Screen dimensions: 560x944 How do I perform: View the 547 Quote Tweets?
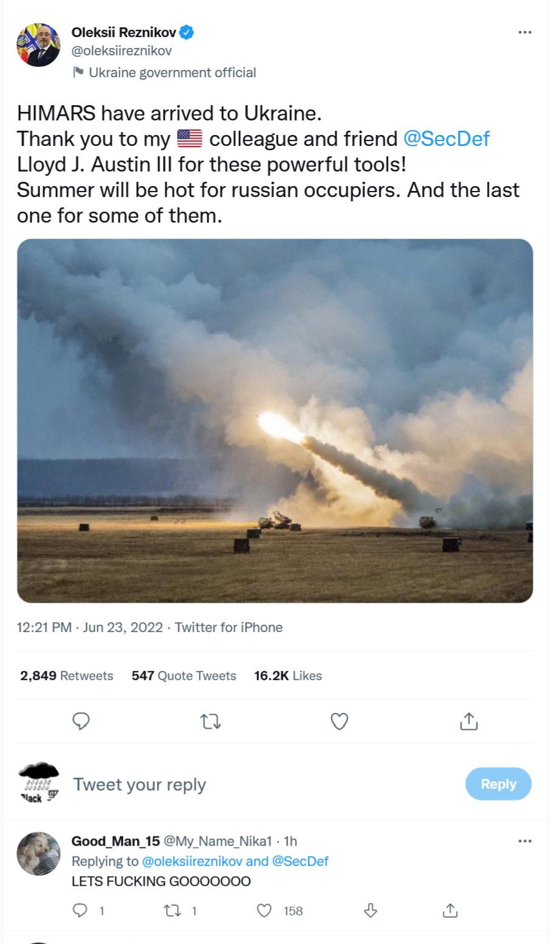[184, 676]
